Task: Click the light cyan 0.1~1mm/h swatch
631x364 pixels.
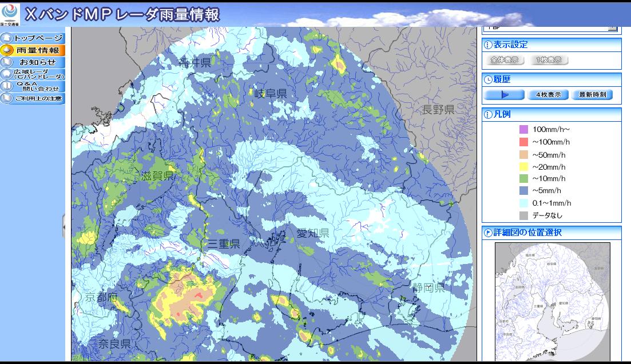Action: 523,203
